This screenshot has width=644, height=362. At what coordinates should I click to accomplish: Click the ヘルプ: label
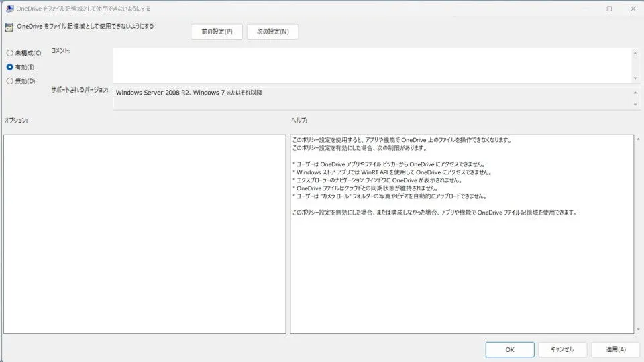point(299,120)
